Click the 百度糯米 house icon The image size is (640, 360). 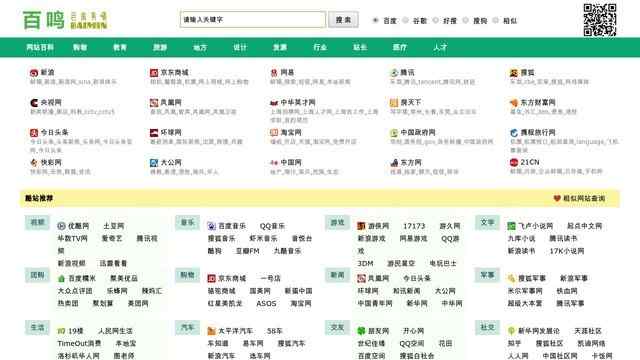61,279
